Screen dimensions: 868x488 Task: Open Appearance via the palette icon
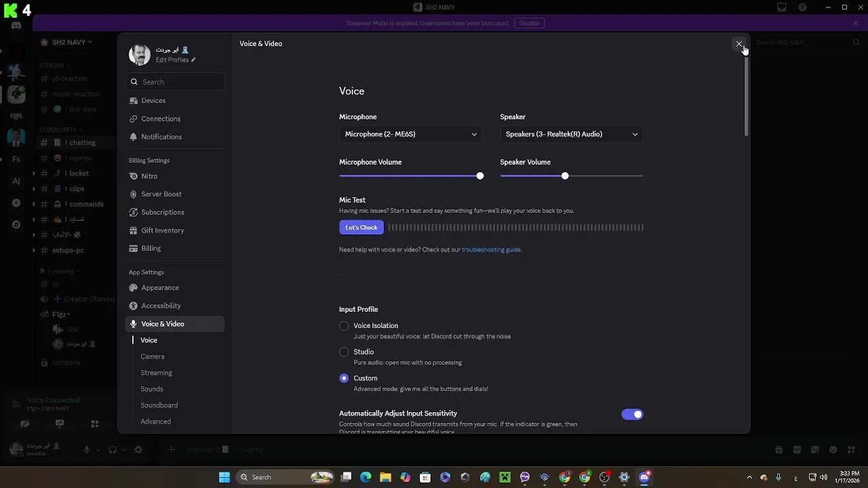tap(134, 287)
